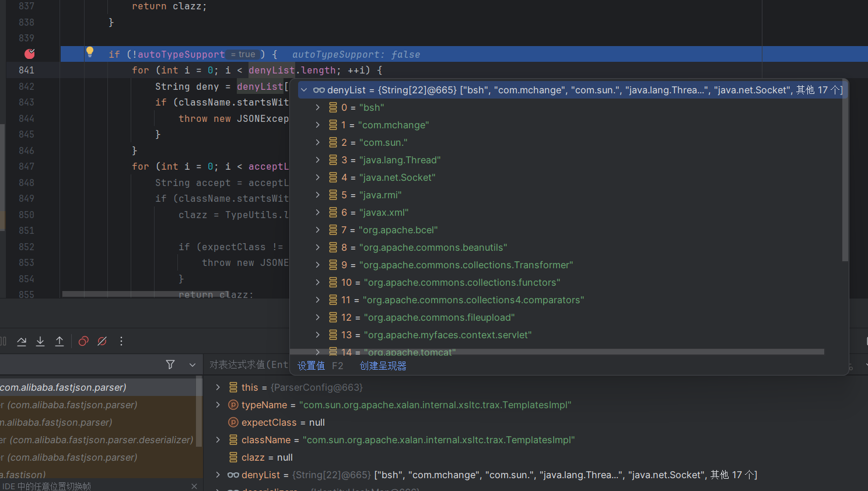
Task: Select the com.alibaba.fastjson.parser.deserializer stack frame
Action: pos(98,440)
